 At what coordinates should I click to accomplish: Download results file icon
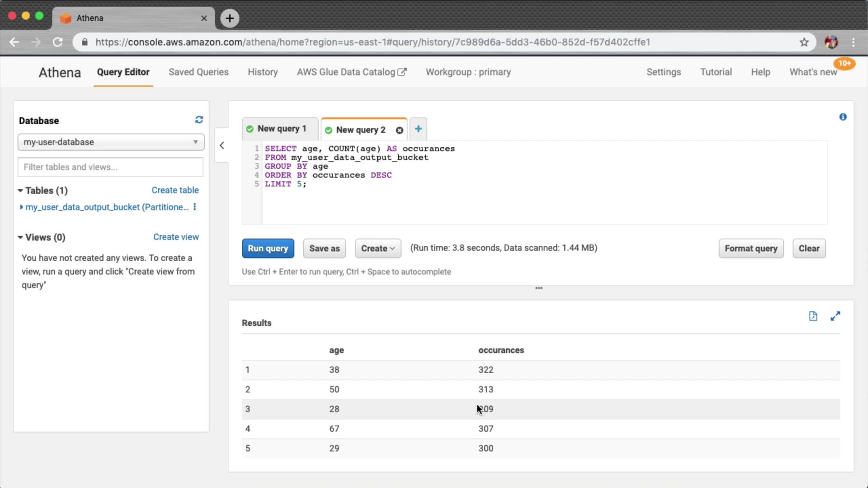pyautogui.click(x=813, y=316)
